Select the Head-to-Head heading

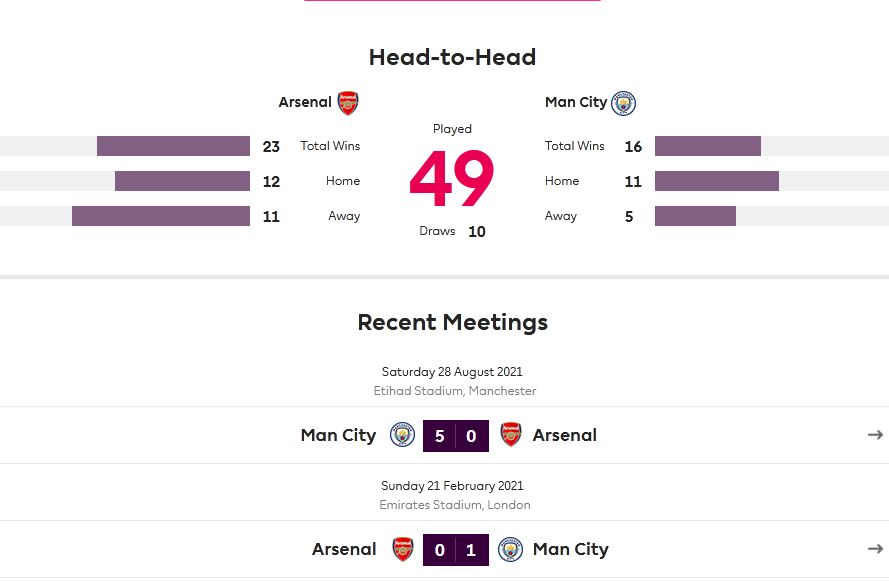(x=452, y=57)
